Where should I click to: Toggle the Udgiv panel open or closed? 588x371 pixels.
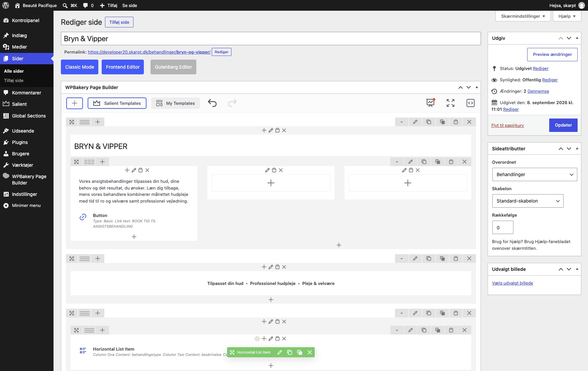(x=577, y=38)
